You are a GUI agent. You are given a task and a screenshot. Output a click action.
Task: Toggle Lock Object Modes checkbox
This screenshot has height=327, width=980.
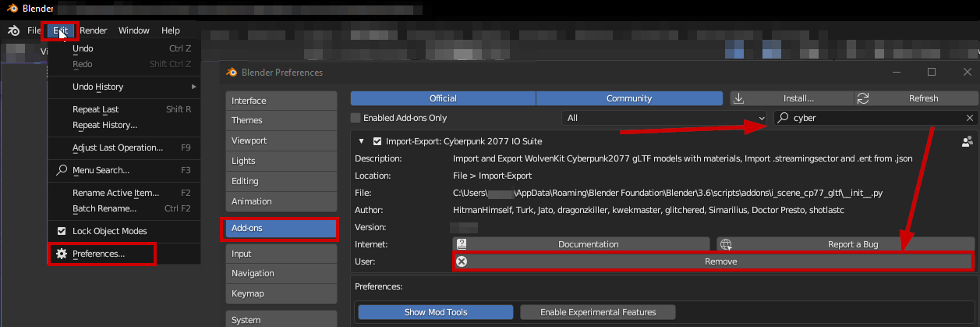(62, 231)
